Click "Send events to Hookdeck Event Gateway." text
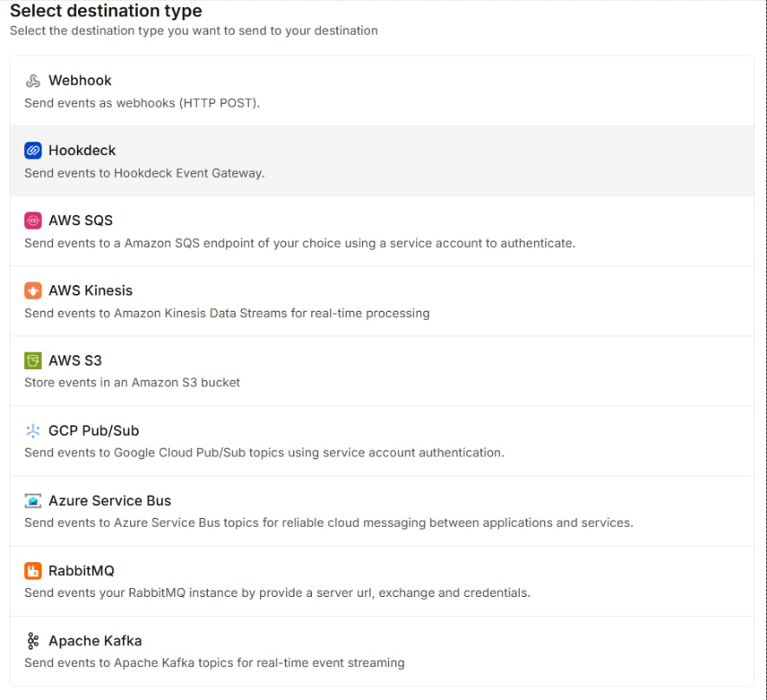The height and width of the screenshot is (700, 767). click(x=145, y=173)
